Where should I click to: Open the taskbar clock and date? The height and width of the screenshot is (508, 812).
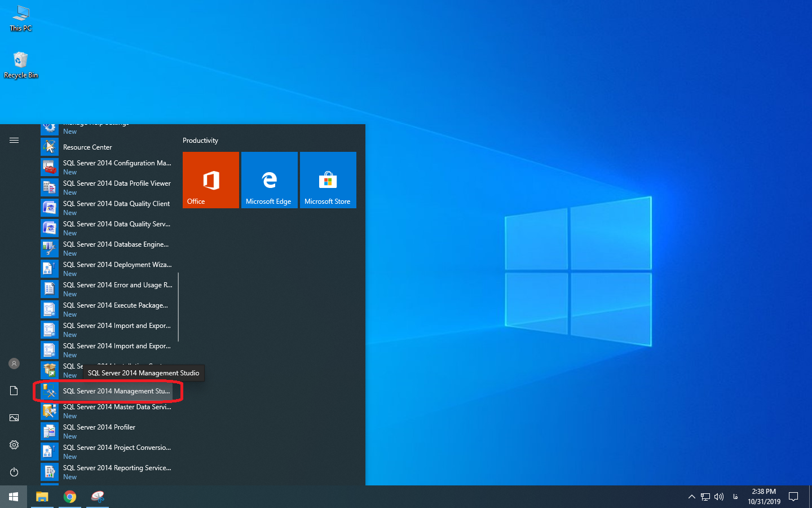pos(764,497)
